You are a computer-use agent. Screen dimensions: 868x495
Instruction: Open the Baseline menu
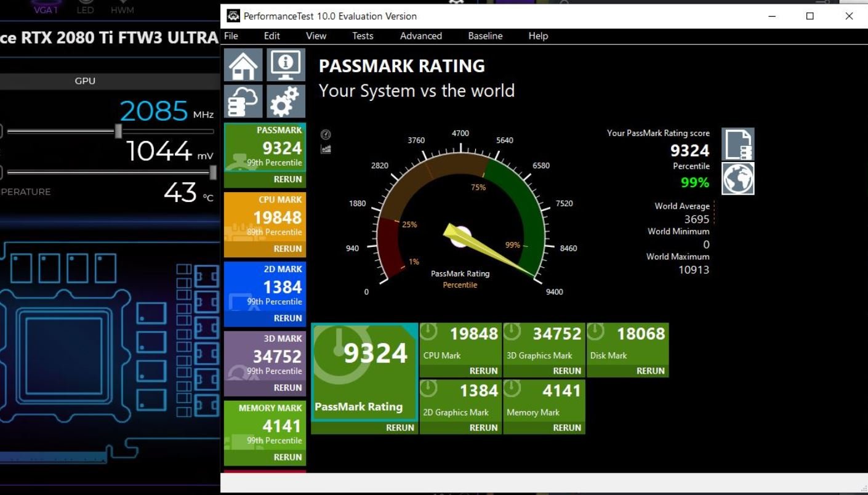tap(485, 36)
